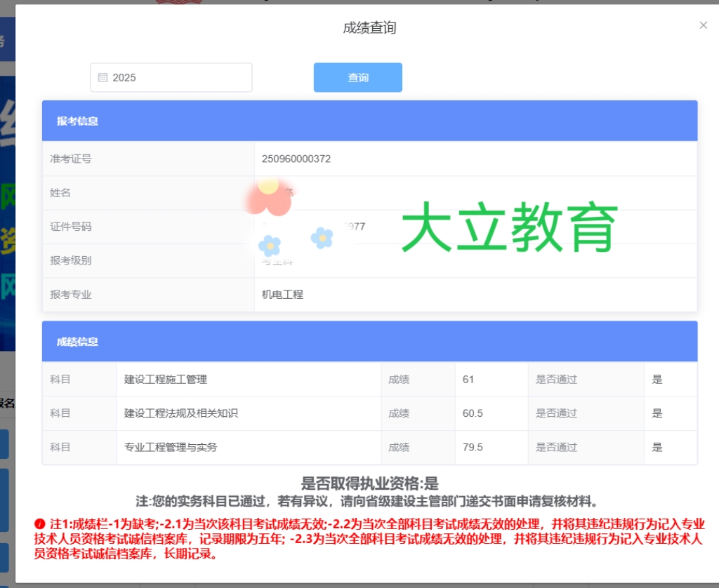The width and height of the screenshot is (719, 588).
Task: Click the score value 61
Action: coord(468,379)
